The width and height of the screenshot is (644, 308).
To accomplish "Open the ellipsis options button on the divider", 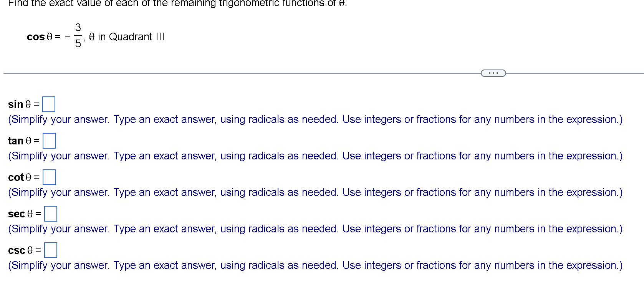I will (493, 73).
